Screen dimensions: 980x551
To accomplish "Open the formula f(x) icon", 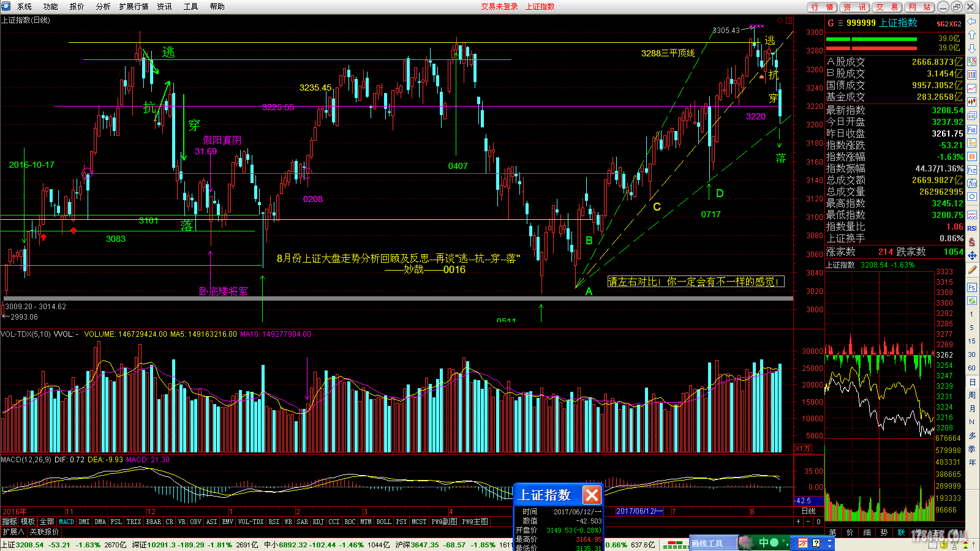I will [972, 183].
